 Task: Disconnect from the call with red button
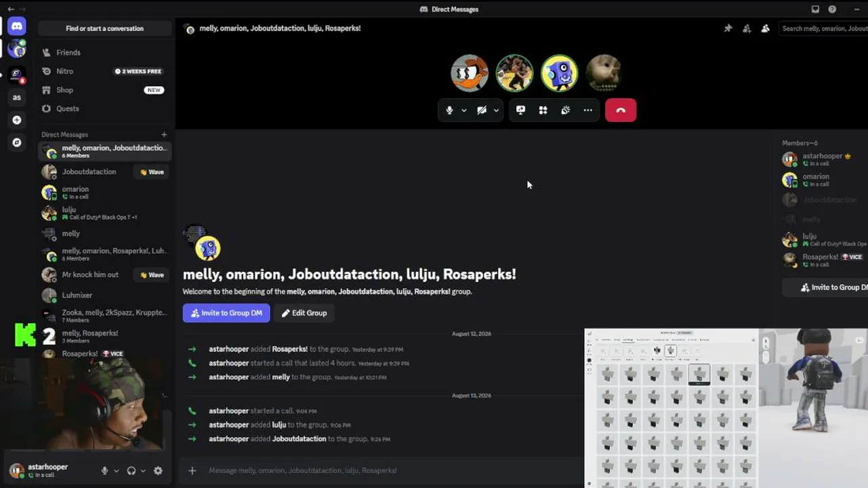coord(621,110)
